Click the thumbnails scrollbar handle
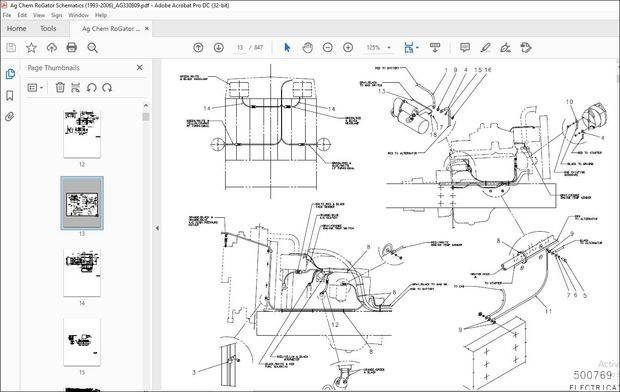 point(146,117)
